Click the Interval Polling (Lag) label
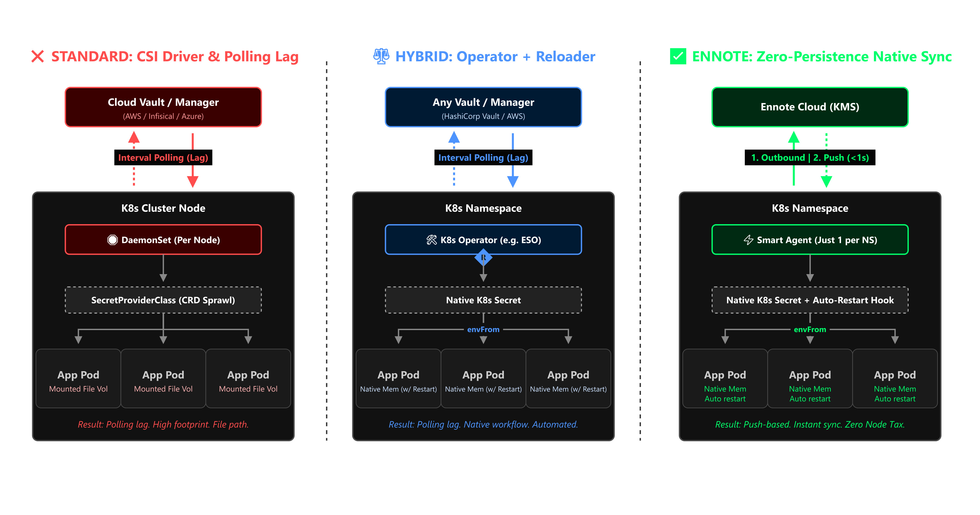The width and height of the screenshot is (980, 515). [163, 157]
